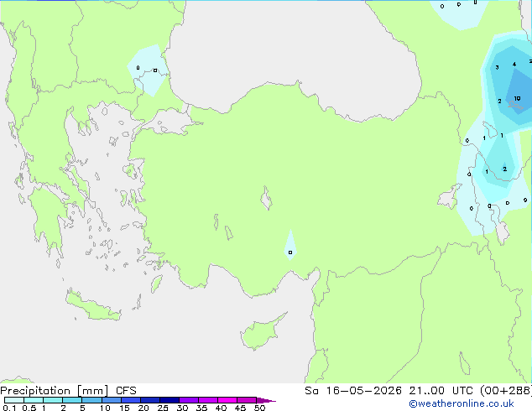The width and height of the screenshot is (532, 411).
Task: Click the forecast date 'Sa 16-05-2026 21..00 UTC'
Action: coord(390,391)
